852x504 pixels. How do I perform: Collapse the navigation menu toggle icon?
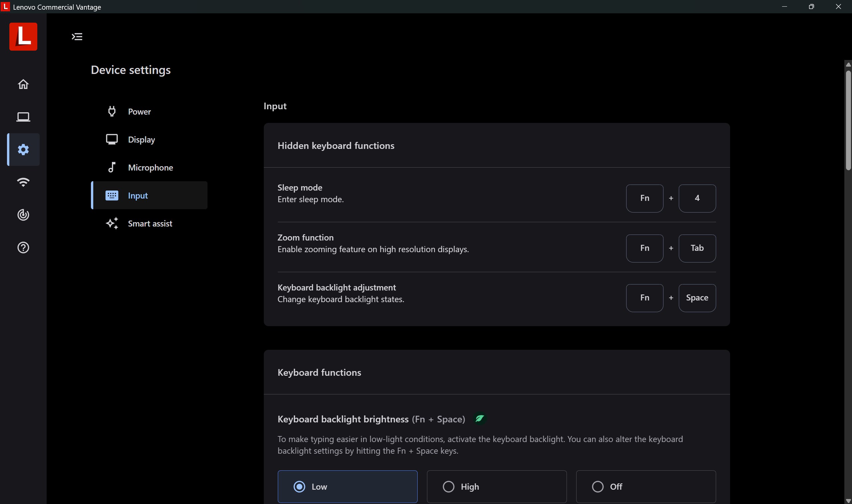pos(77,37)
